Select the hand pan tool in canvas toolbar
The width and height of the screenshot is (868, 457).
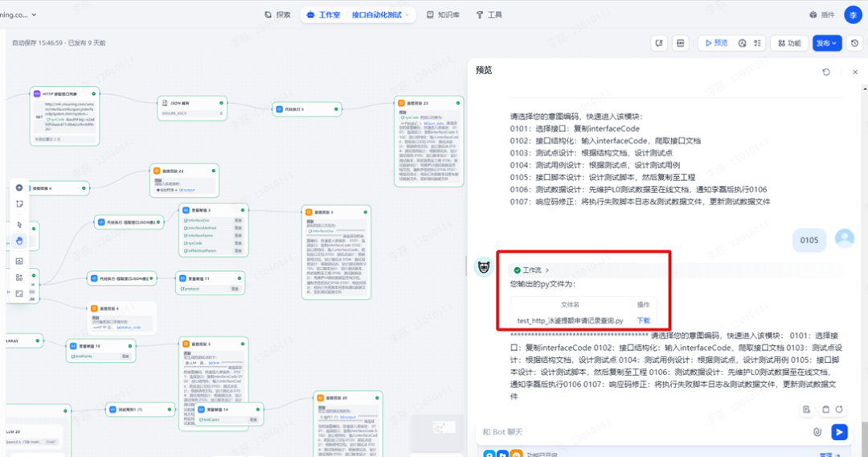[19, 241]
